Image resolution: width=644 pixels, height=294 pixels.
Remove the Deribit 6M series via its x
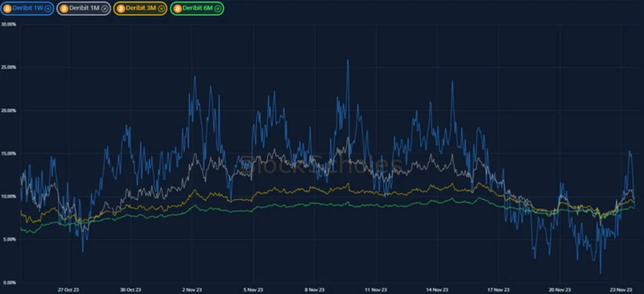click(x=218, y=9)
